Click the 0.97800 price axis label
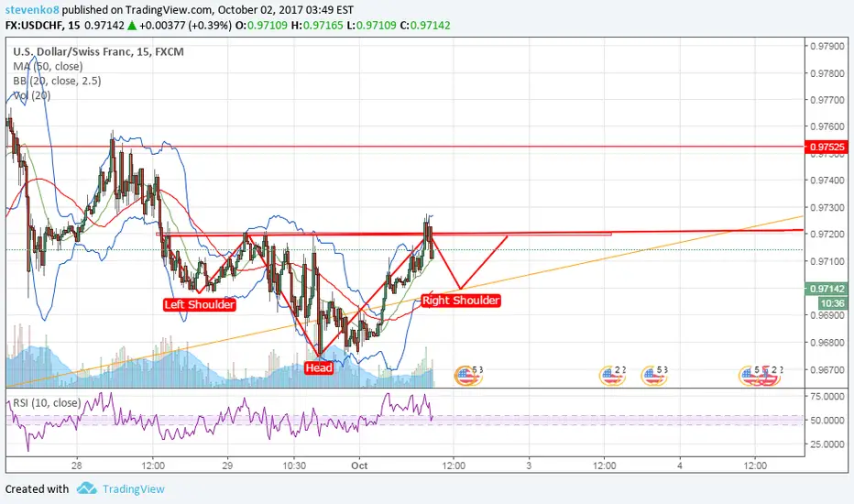Viewport: 854px width, 504px height. (x=827, y=73)
